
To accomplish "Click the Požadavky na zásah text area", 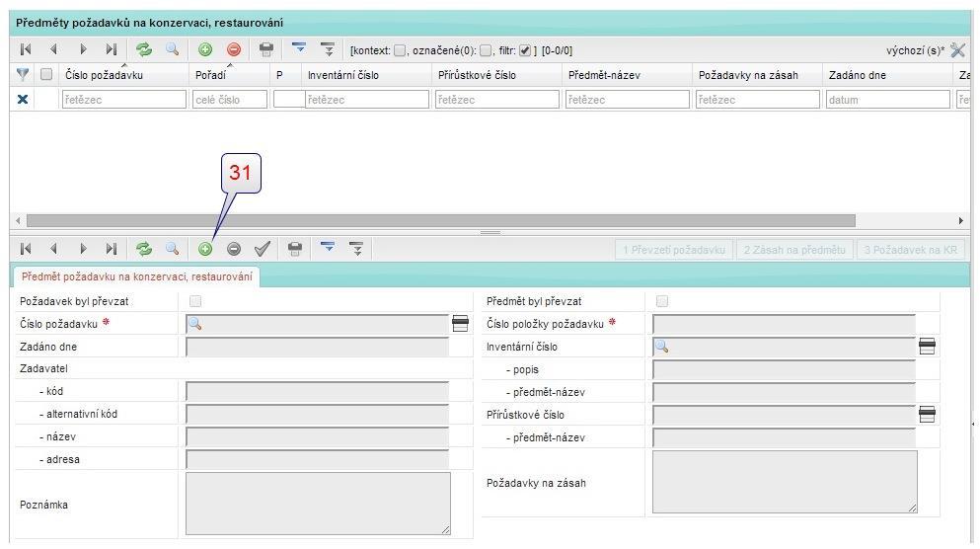I will (785, 482).
